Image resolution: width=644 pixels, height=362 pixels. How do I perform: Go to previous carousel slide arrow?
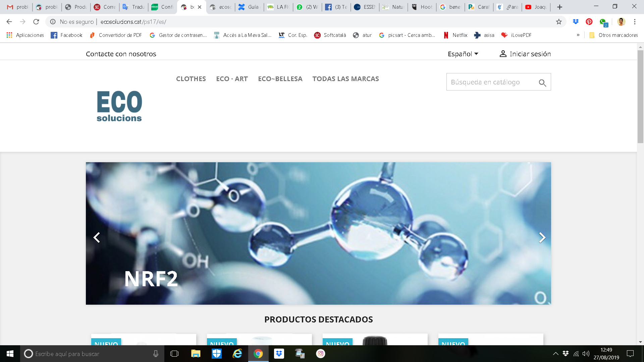(97, 237)
